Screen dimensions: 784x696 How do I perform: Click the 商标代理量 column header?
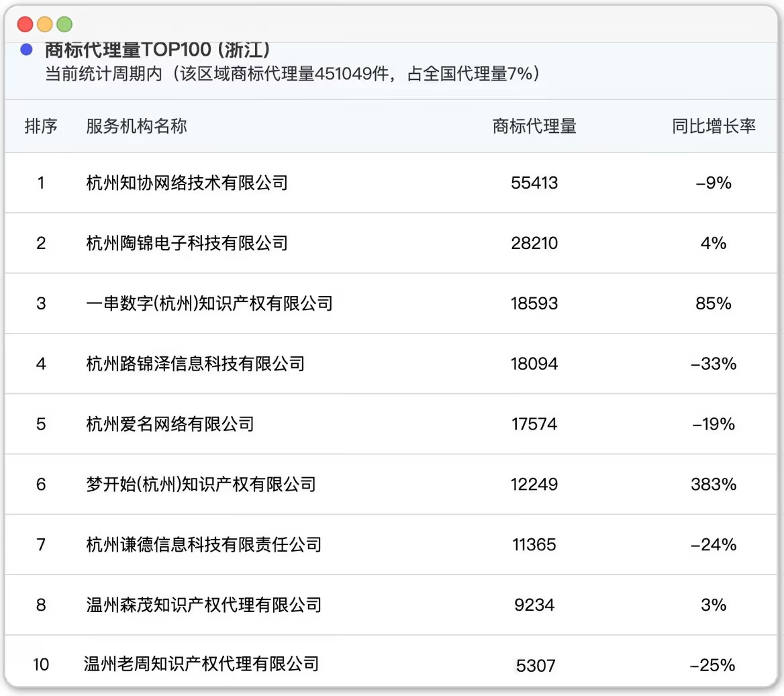click(x=534, y=126)
